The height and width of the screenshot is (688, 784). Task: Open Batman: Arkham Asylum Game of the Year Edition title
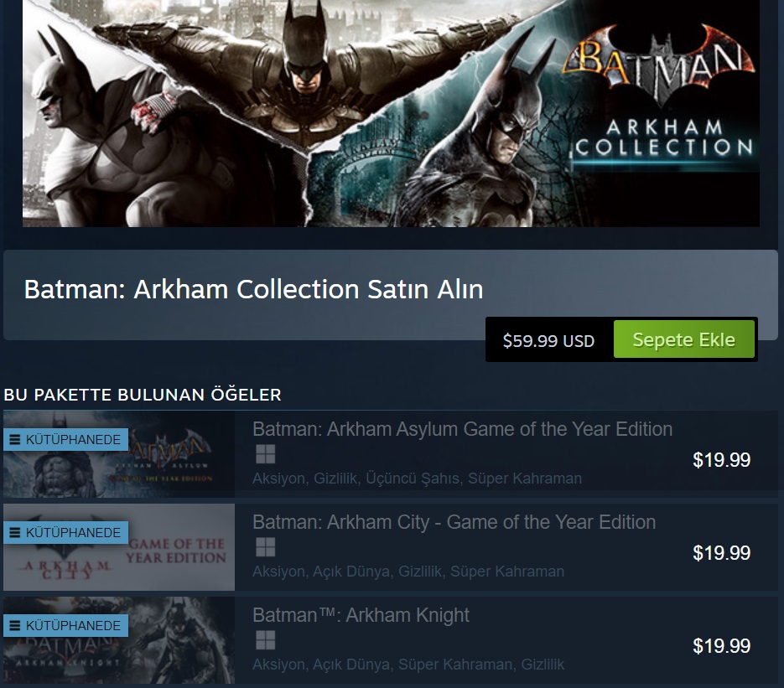[x=462, y=429]
